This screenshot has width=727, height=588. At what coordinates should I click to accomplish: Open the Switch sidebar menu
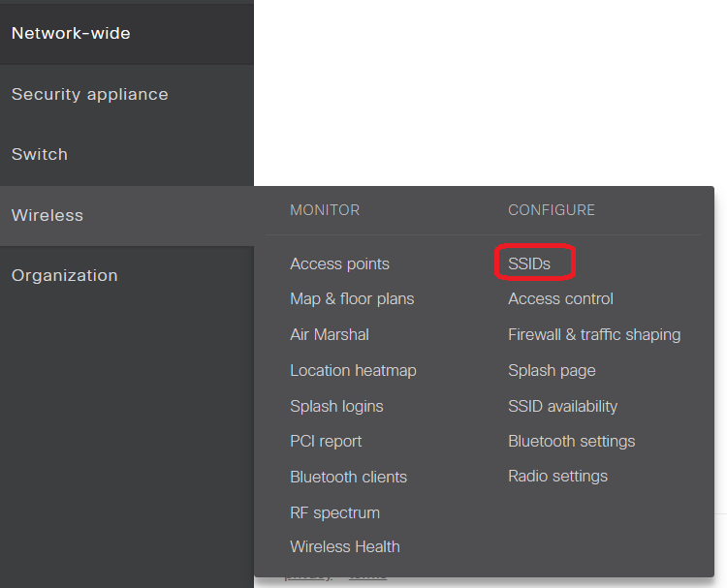point(40,155)
